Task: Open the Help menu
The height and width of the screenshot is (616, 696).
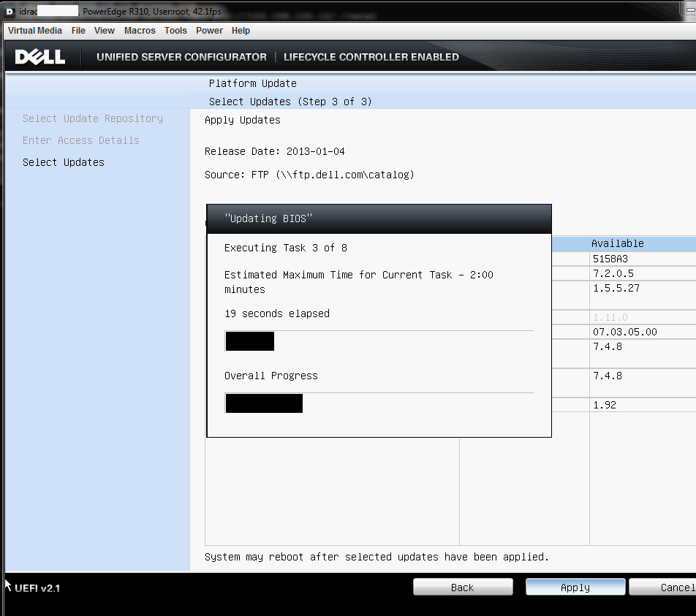Action: coord(241,31)
